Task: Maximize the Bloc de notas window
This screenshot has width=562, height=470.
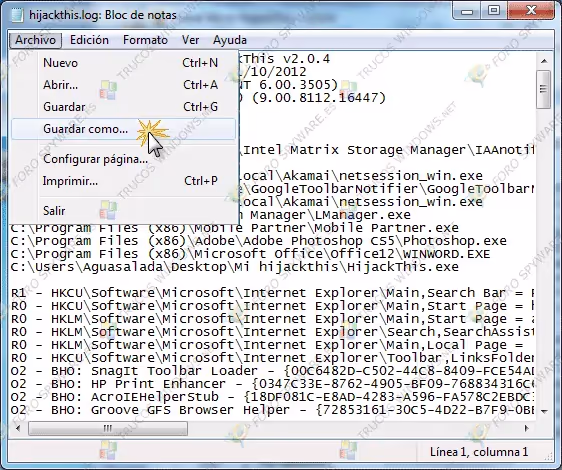Action: click(x=494, y=11)
